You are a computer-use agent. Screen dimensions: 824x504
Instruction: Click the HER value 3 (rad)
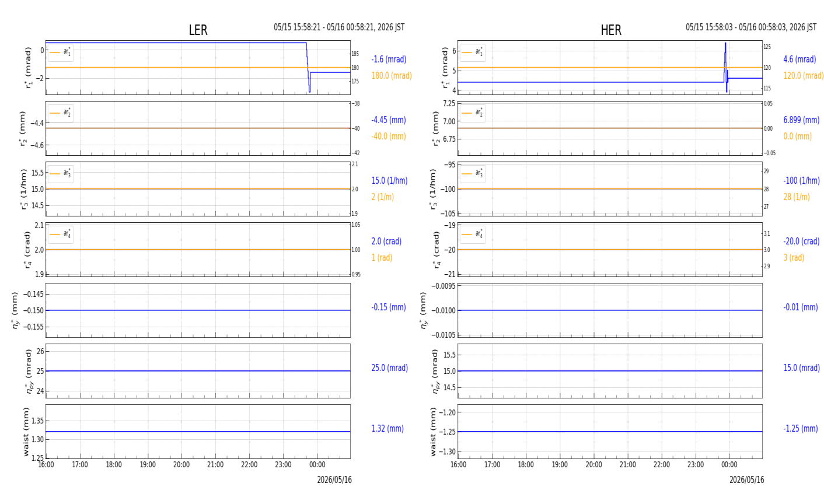pos(794,258)
